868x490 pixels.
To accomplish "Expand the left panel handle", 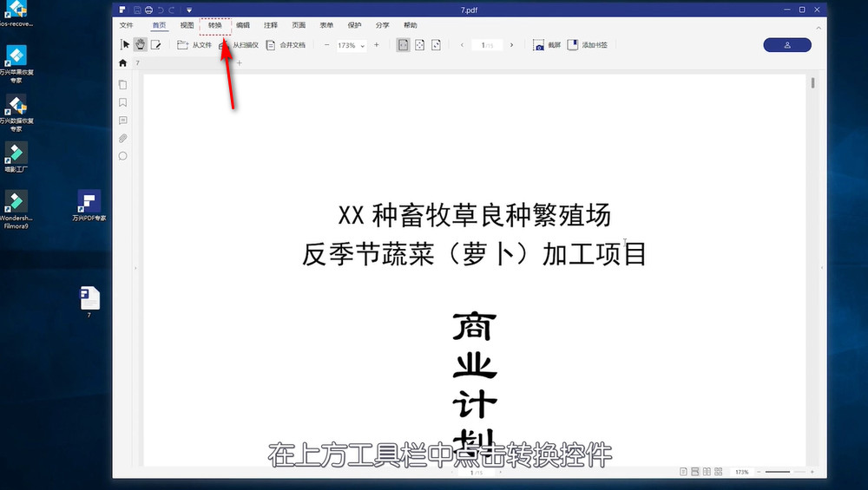I will pyautogui.click(x=135, y=268).
